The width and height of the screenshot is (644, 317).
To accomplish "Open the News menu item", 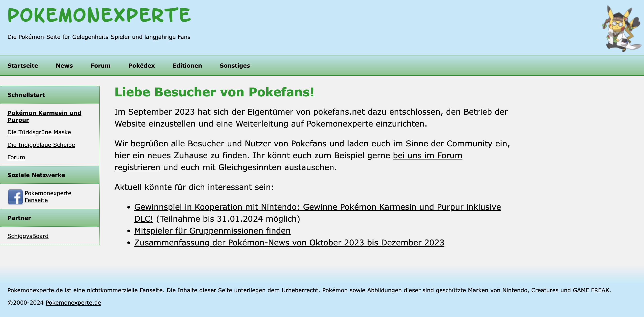I will tap(64, 65).
